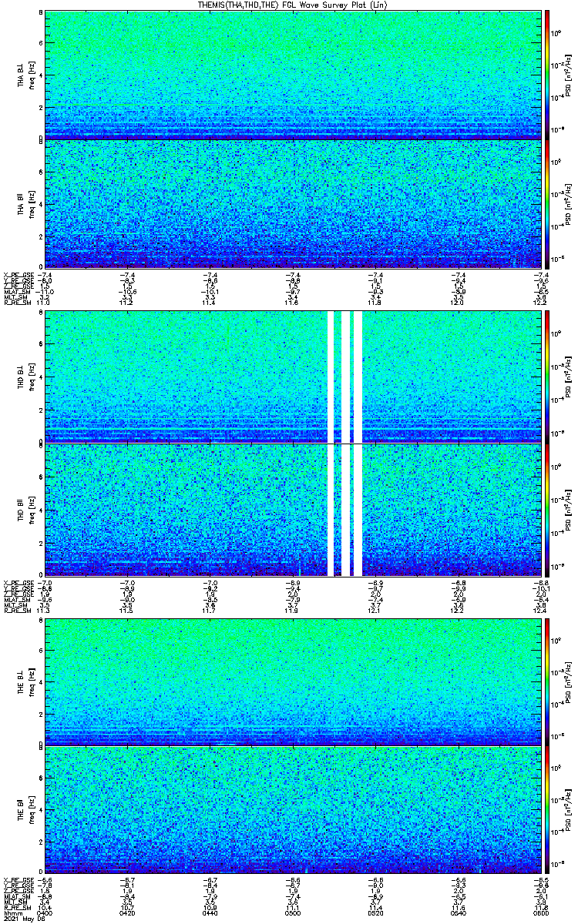Screen dimensions: 578x924
Task: Click the 0420 time tick label
Action: (128, 913)
